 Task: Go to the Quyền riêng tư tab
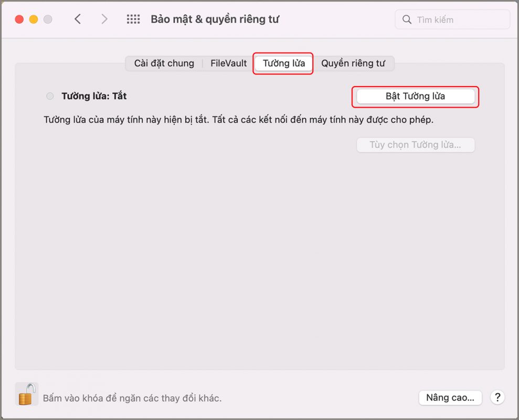pyautogui.click(x=353, y=64)
